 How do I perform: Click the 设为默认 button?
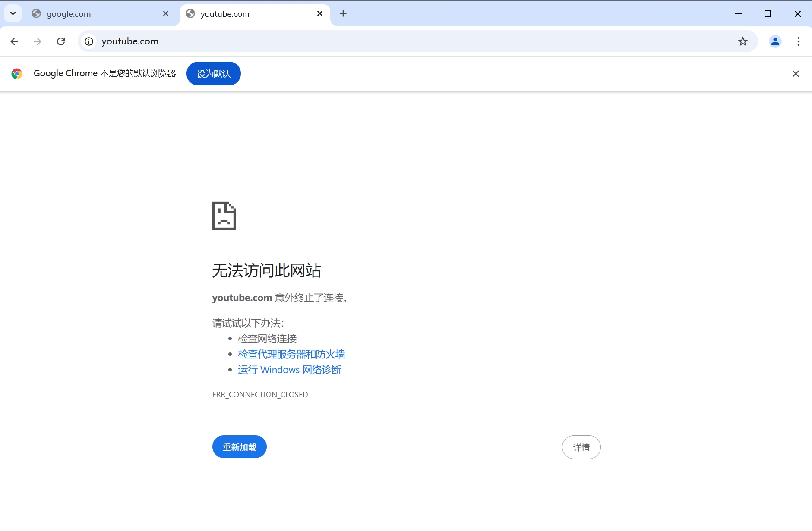(x=214, y=74)
